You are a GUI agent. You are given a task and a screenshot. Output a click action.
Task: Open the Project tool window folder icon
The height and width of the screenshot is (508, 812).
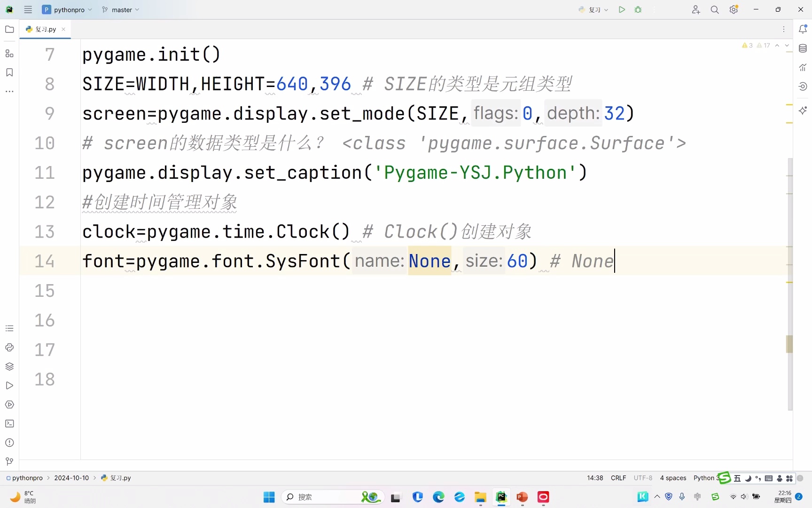click(9, 29)
